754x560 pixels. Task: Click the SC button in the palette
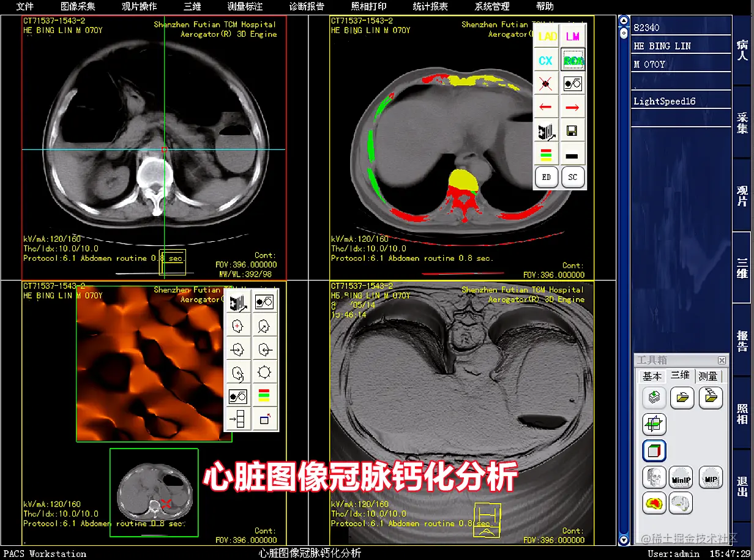coord(572,177)
